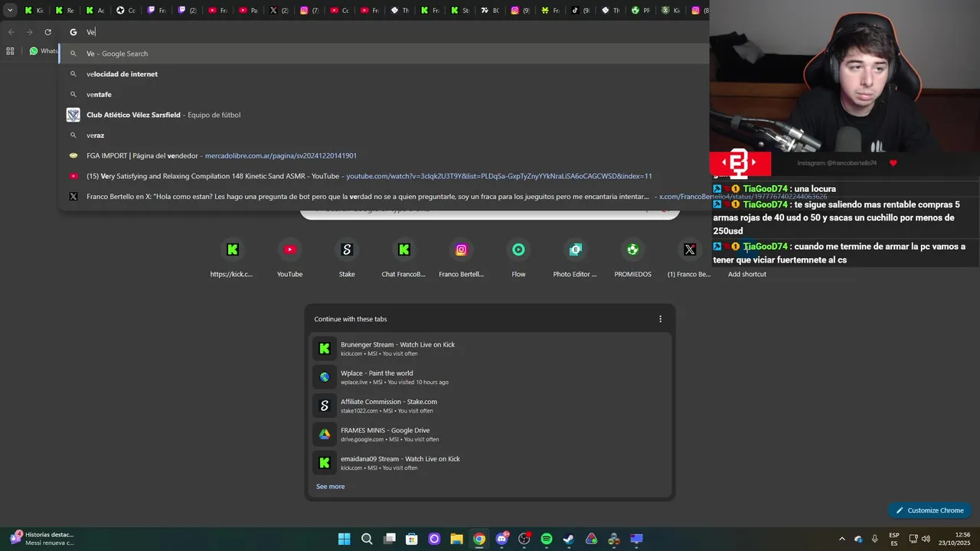
Task: Select suggestion velocidad de internet
Action: [383, 74]
